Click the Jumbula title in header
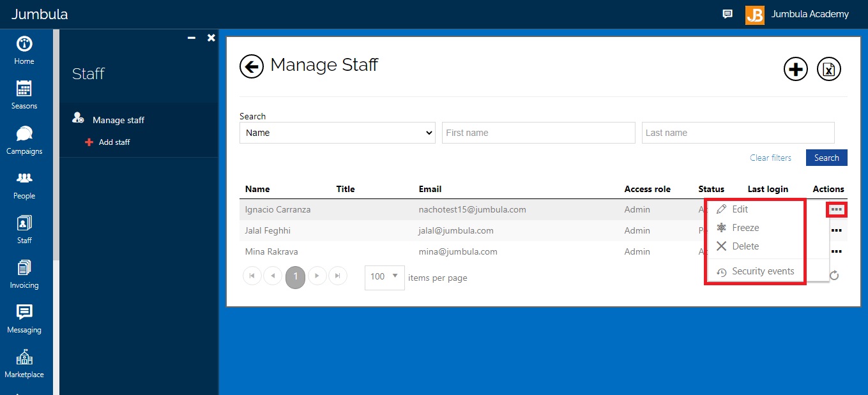868x395 pixels. 40,14
